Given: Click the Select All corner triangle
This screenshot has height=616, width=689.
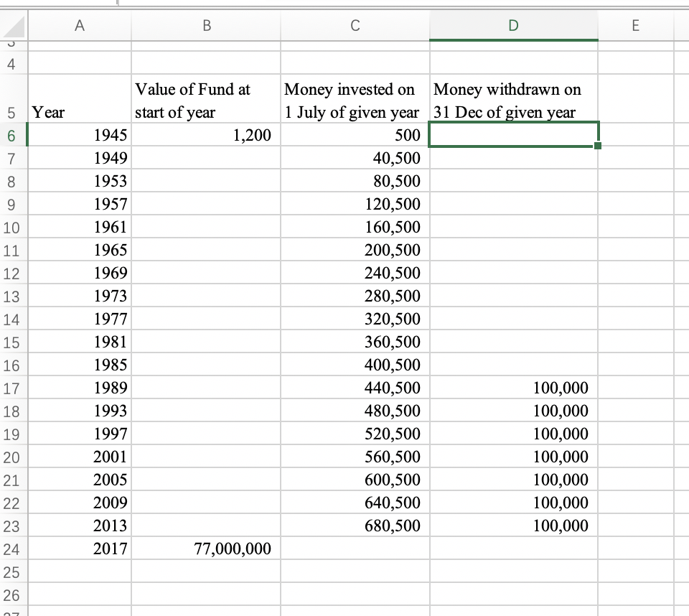Looking at the screenshot, I should (14, 27).
